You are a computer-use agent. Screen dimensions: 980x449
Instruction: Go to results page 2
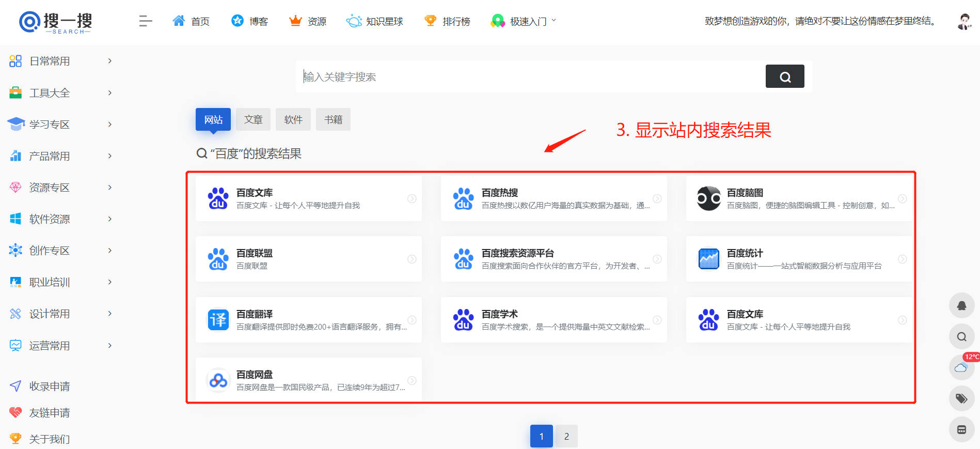566,436
